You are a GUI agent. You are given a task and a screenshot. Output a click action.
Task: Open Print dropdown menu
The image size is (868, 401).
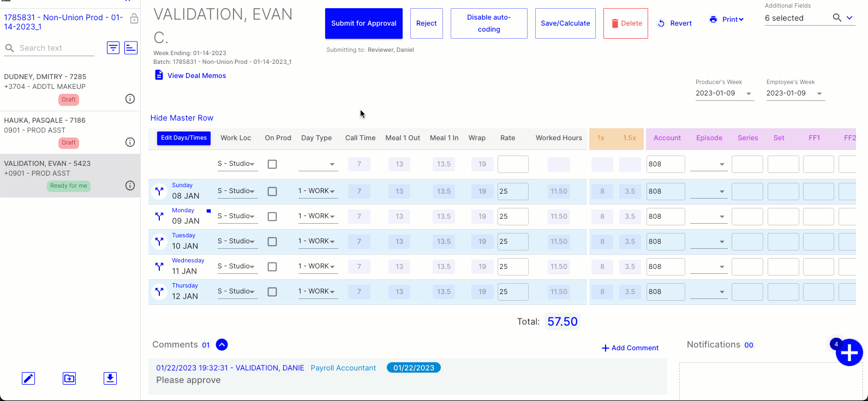pyautogui.click(x=727, y=20)
